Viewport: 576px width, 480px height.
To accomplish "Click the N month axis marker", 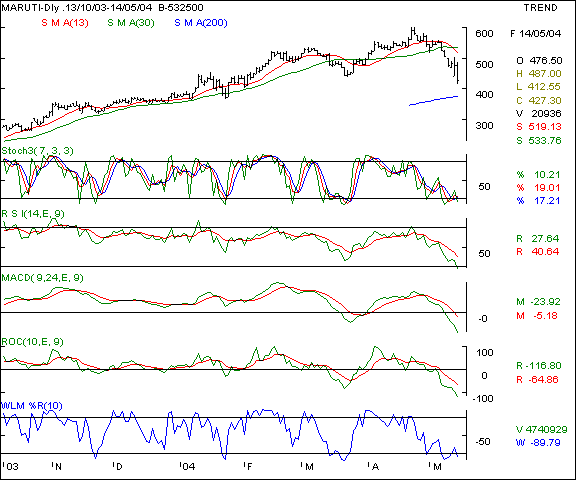I will pos(57,466).
